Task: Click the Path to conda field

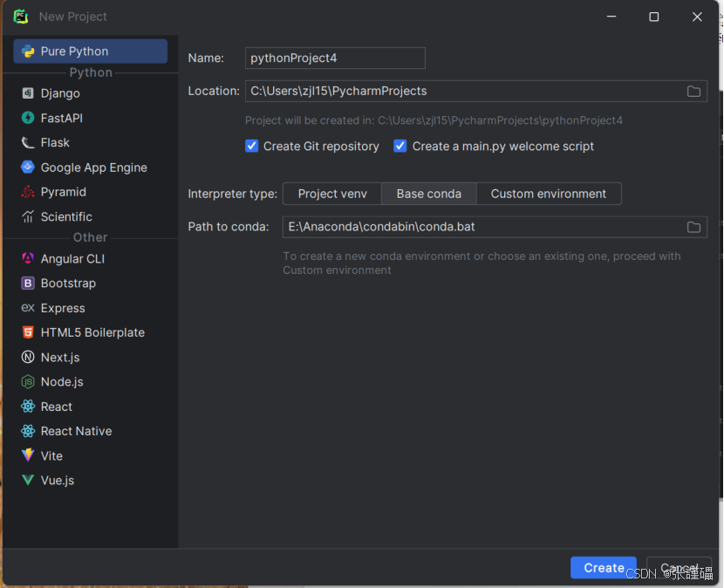Action: tap(495, 227)
